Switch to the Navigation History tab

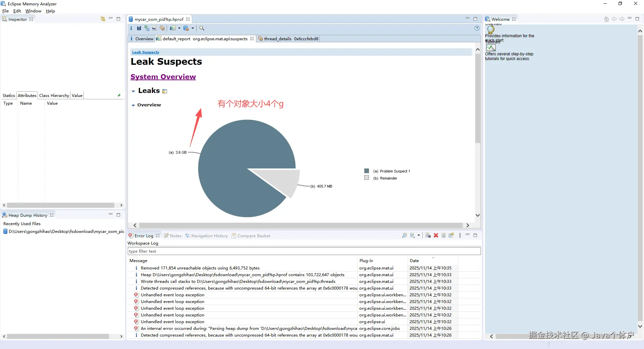coord(207,236)
